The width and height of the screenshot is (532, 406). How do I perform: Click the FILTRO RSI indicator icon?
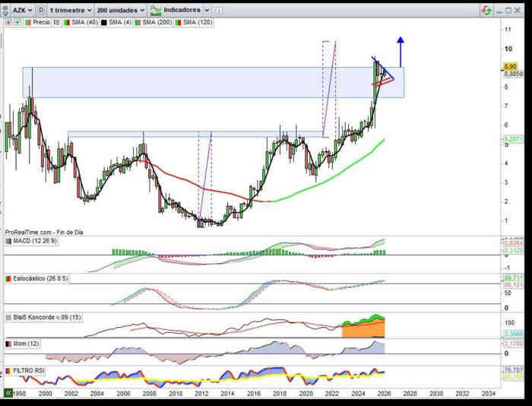tap(8, 370)
